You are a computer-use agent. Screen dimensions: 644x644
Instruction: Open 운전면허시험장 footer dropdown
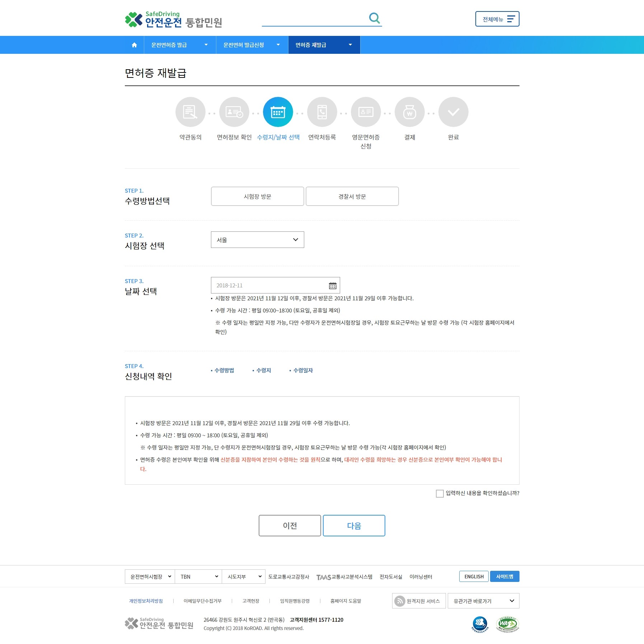150,577
